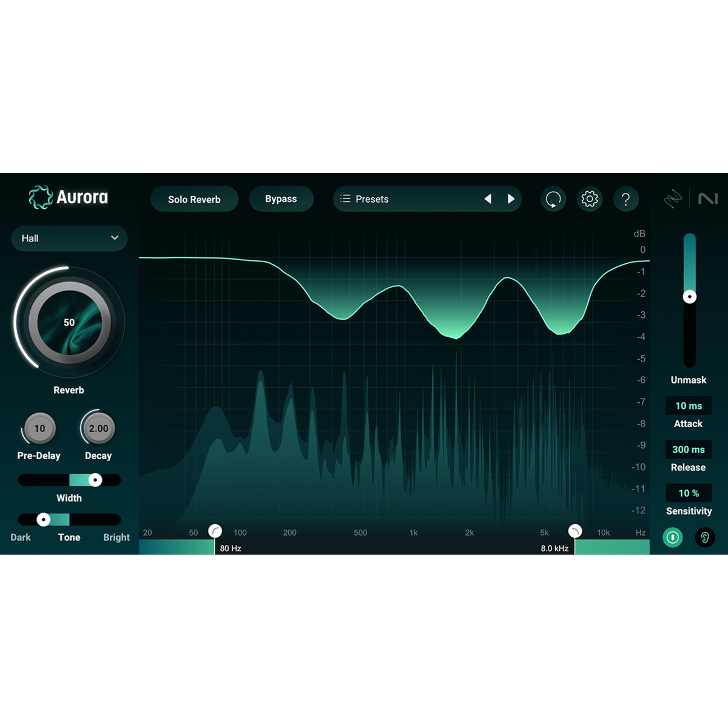The width and height of the screenshot is (728, 728).
Task: Click the Unmask amount slider handle
Action: 689,297
